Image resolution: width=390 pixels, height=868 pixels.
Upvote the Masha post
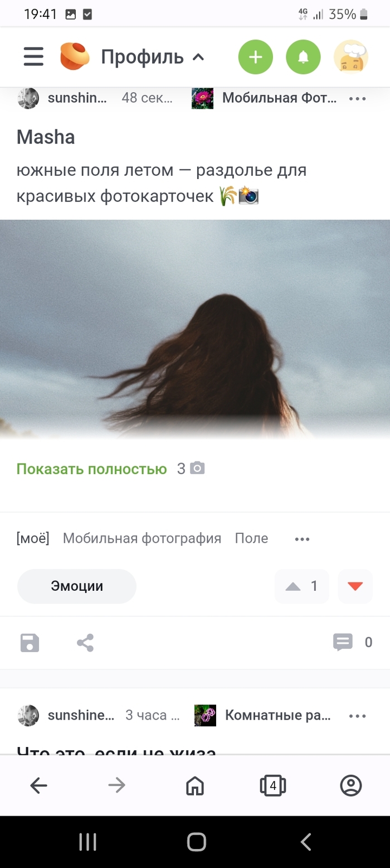click(x=301, y=586)
